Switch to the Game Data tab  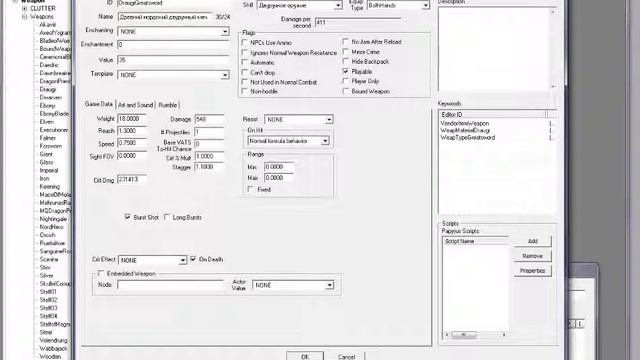[98, 104]
